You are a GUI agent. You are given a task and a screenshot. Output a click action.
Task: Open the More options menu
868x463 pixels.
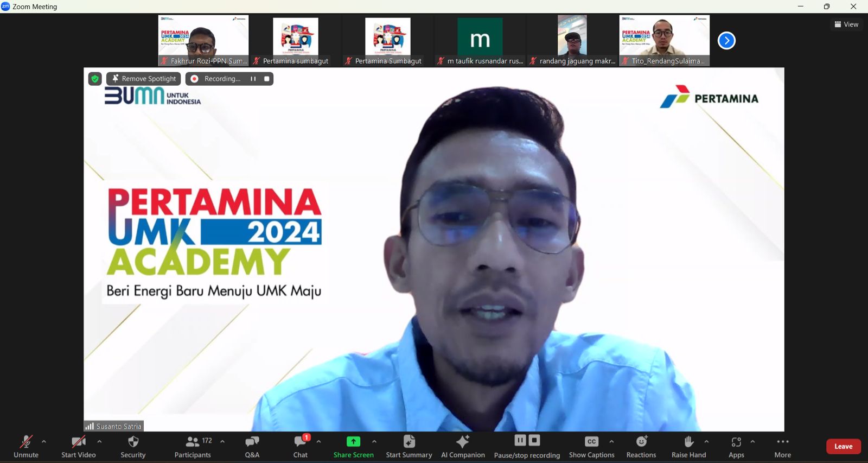click(x=782, y=446)
